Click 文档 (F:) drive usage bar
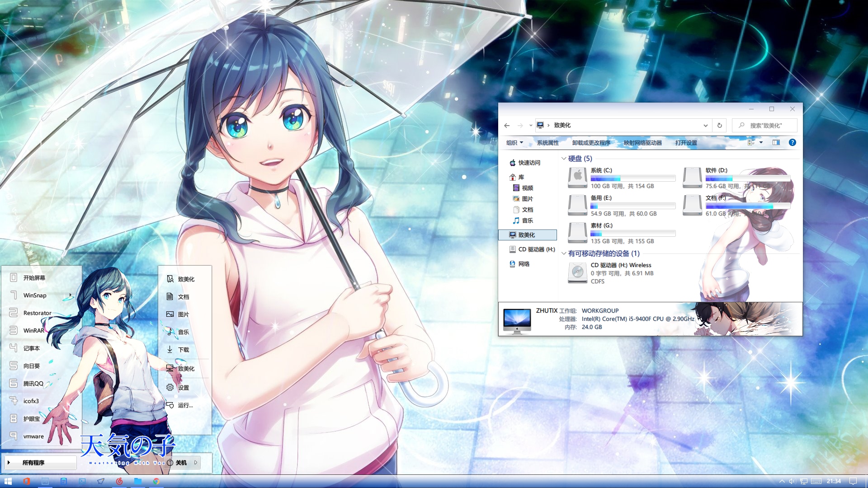Viewport: 868px width, 488px height. coord(748,206)
